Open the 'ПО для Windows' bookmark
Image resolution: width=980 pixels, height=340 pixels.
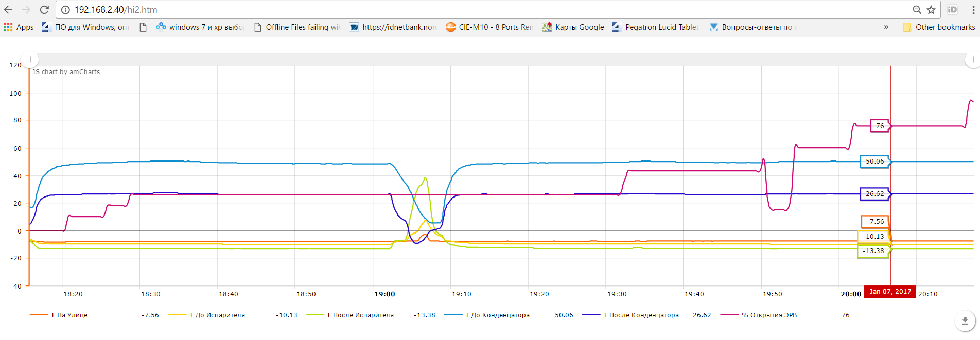[x=85, y=27]
